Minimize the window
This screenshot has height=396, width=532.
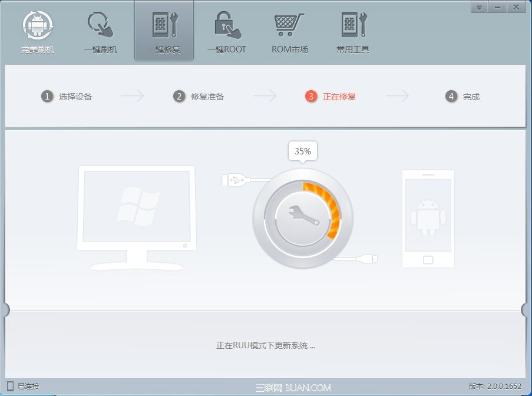(x=498, y=7)
